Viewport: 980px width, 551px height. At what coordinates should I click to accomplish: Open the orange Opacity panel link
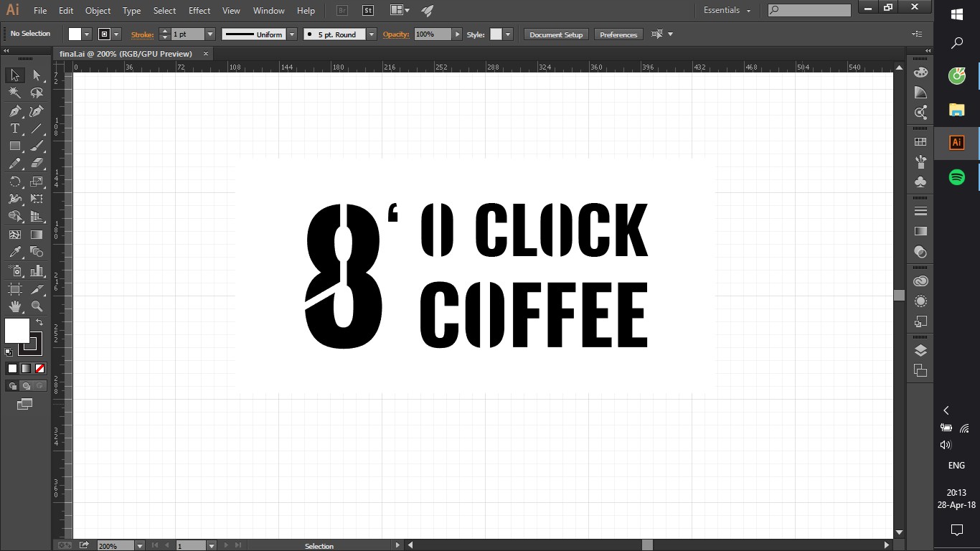395,34
